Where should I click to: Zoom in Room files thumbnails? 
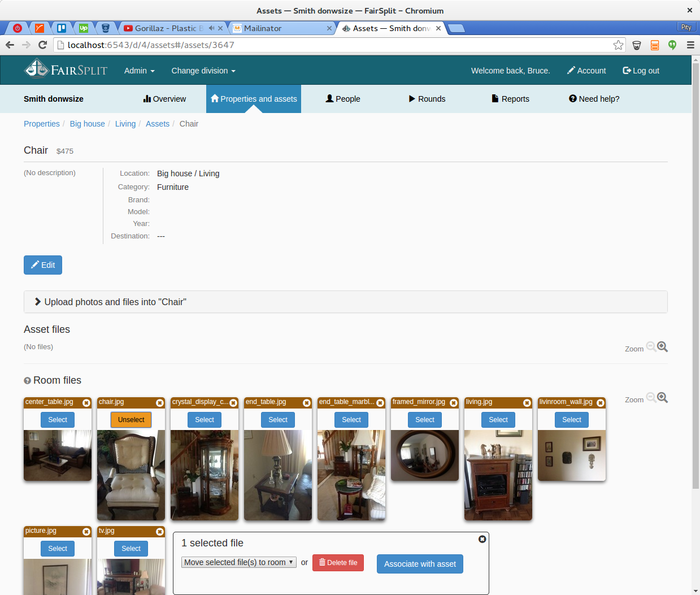pos(663,398)
